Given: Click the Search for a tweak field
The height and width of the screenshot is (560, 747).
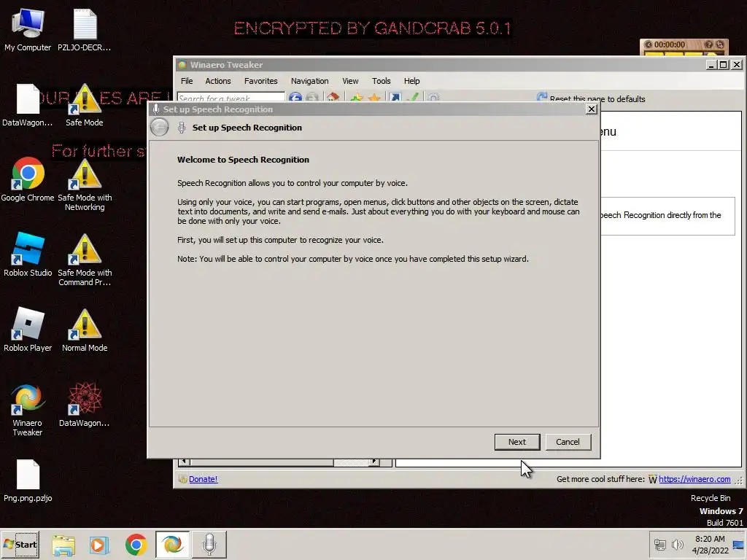Looking at the screenshot, I should coord(231,98).
